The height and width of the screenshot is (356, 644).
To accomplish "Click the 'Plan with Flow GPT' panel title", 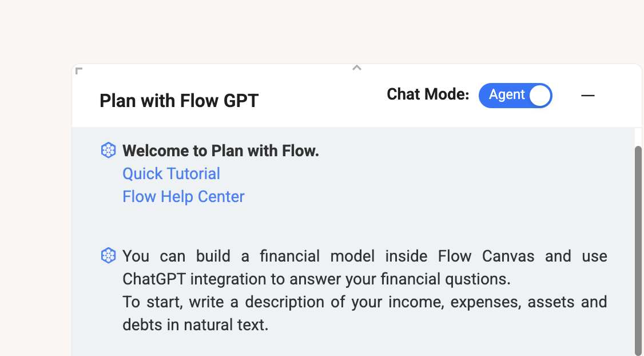I will pos(179,101).
